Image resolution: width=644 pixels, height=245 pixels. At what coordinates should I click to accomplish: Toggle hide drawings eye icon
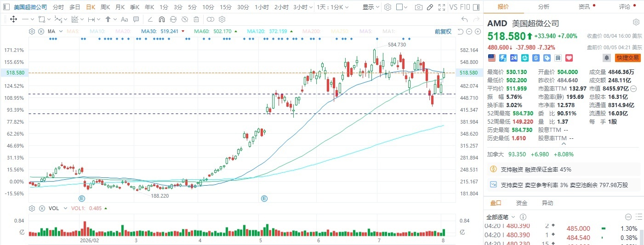pos(184,19)
